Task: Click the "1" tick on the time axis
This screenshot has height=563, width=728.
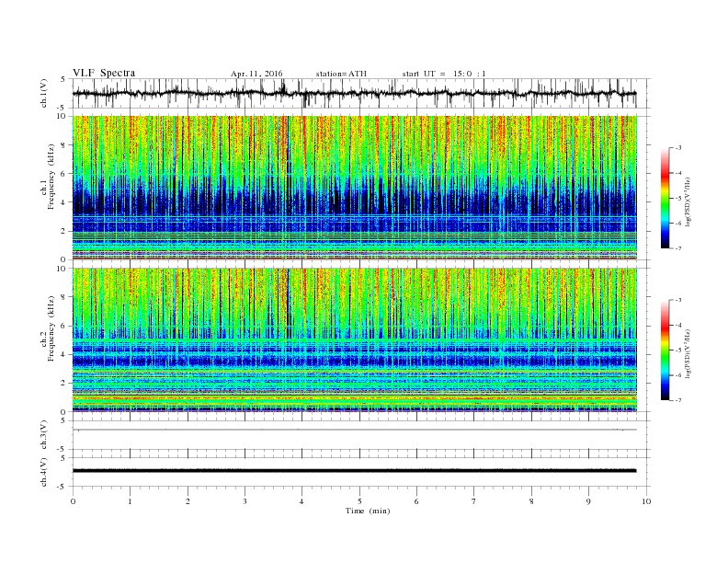Action: [130, 501]
